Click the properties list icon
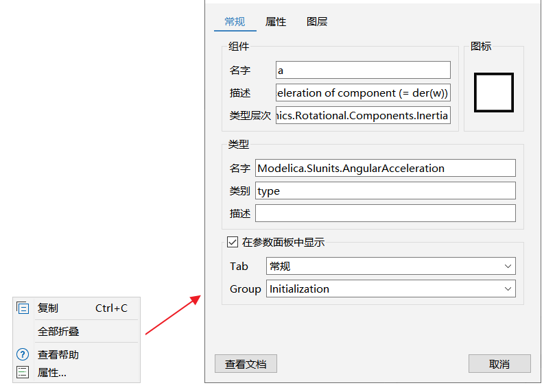The width and height of the screenshot is (555, 392). [23, 372]
